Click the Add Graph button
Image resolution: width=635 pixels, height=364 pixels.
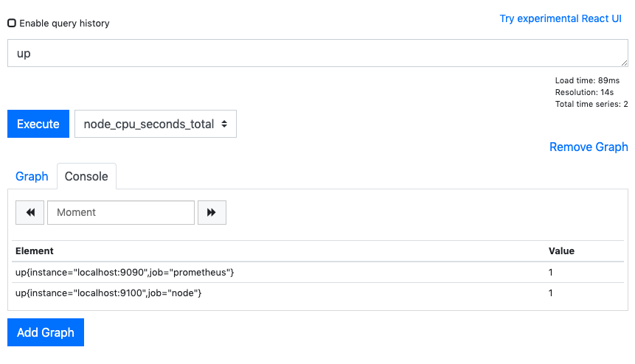(x=46, y=332)
